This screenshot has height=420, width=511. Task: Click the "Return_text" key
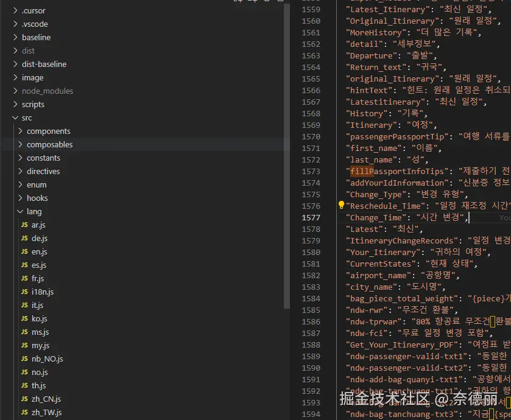(376, 67)
